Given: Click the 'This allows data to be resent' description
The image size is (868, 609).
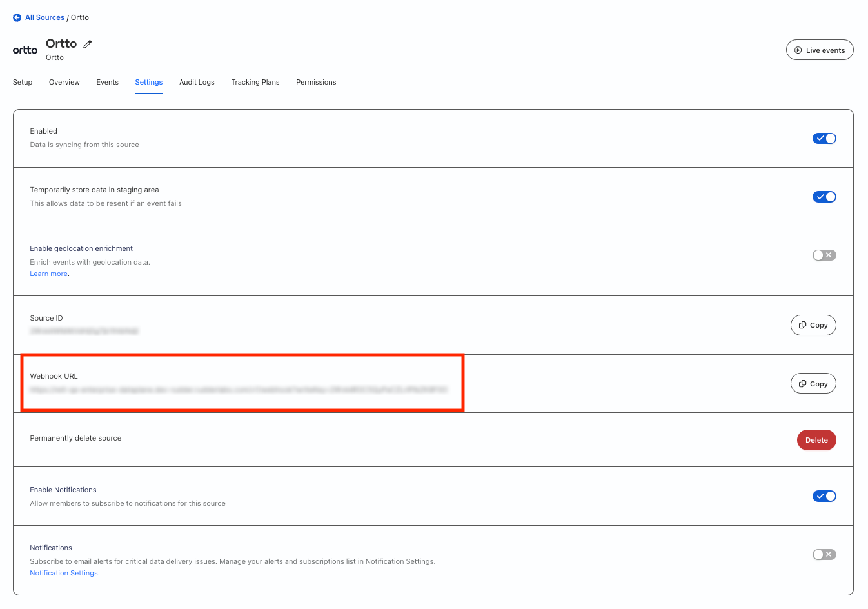Looking at the screenshot, I should (106, 203).
